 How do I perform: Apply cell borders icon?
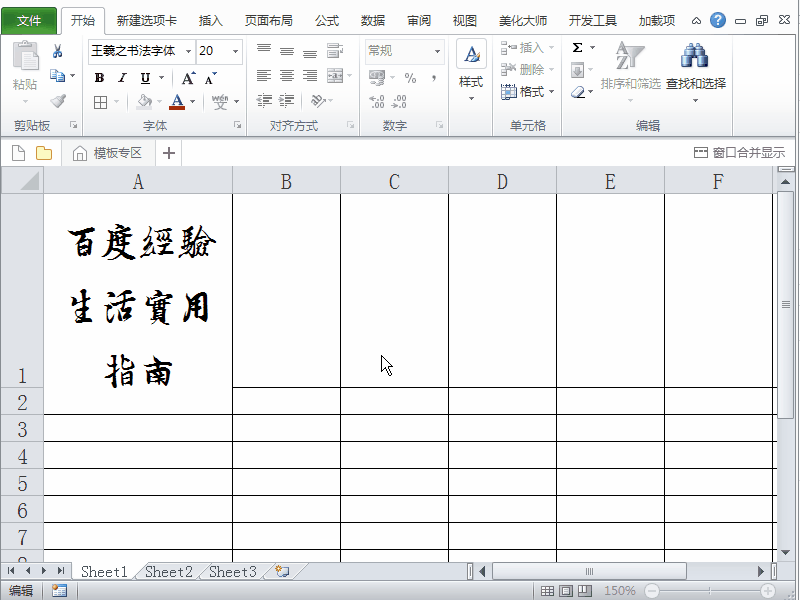pos(101,103)
